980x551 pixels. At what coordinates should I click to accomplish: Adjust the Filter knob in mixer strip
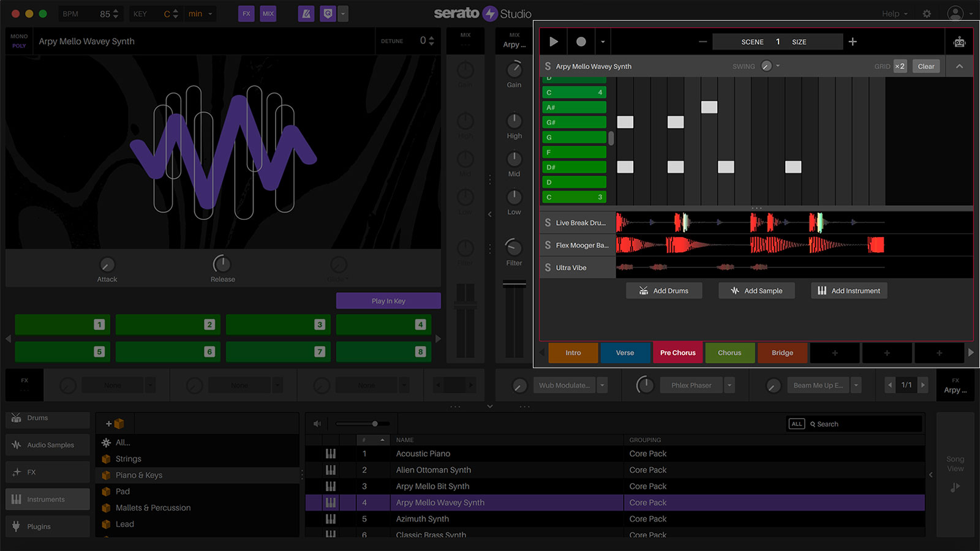click(514, 247)
